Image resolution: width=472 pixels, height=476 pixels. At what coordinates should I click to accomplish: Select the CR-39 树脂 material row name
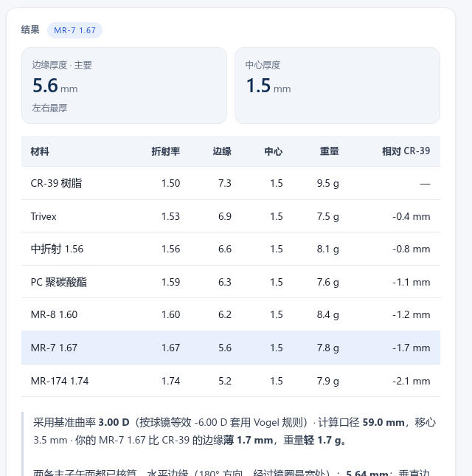pos(57,183)
